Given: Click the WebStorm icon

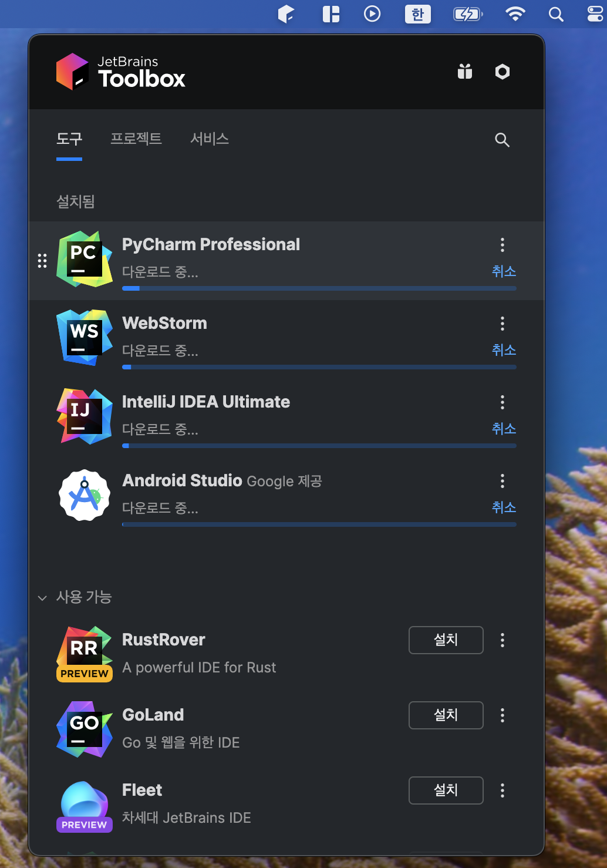Looking at the screenshot, I should (x=85, y=338).
